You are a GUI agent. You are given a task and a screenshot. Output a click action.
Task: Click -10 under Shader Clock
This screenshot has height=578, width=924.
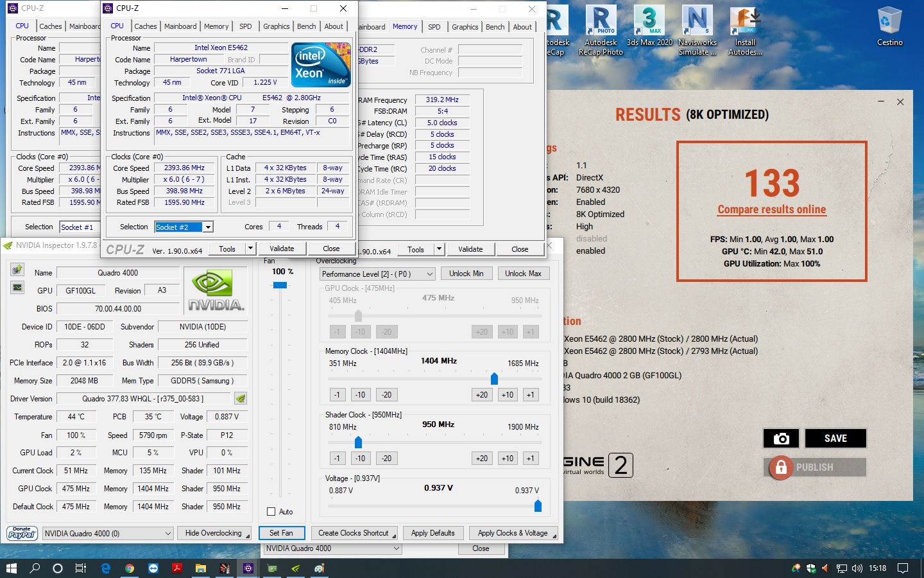tap(361, 459)
